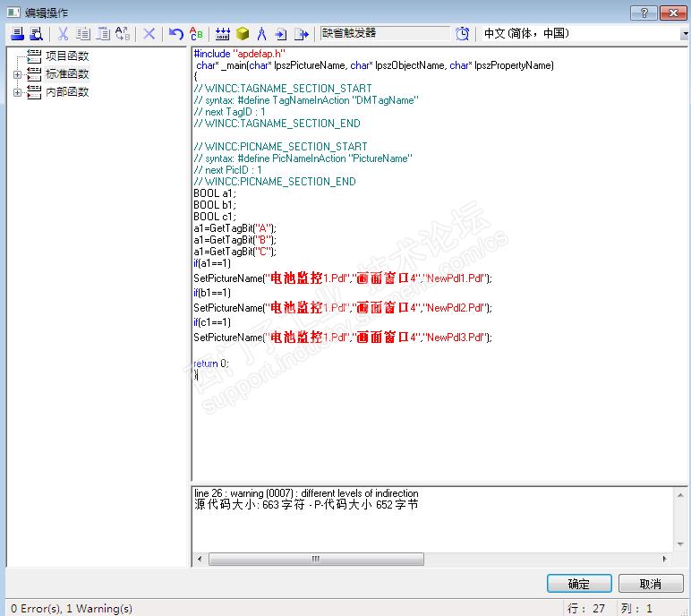Click the ACB font settings icon
This screenshot has height=616, width=691.
pyautogui.click(x=196, y=33)
